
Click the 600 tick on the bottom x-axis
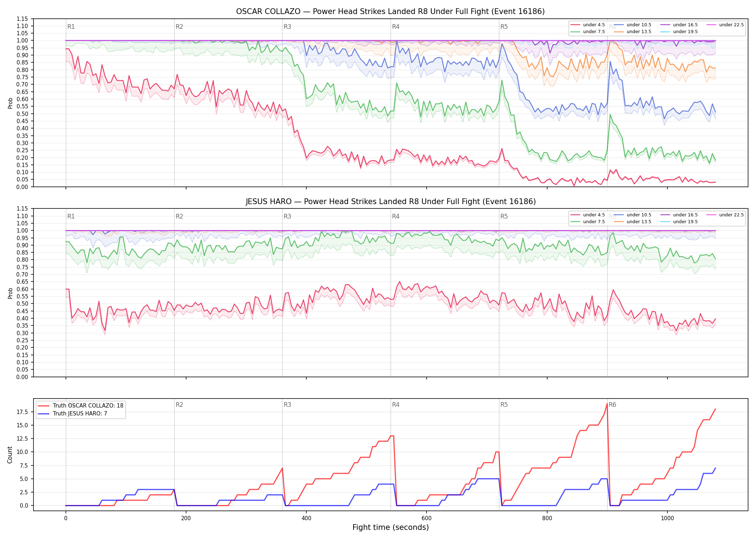[427, 518]
